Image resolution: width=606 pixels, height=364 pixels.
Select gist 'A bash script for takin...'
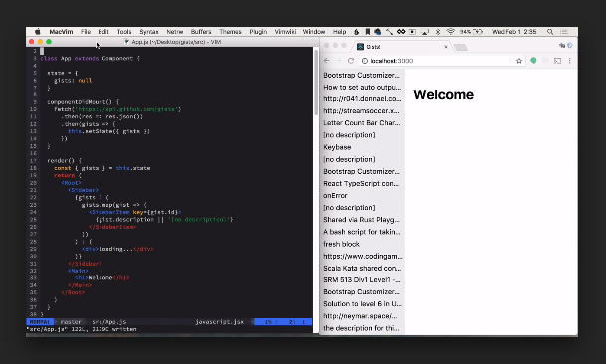point(362,232)
